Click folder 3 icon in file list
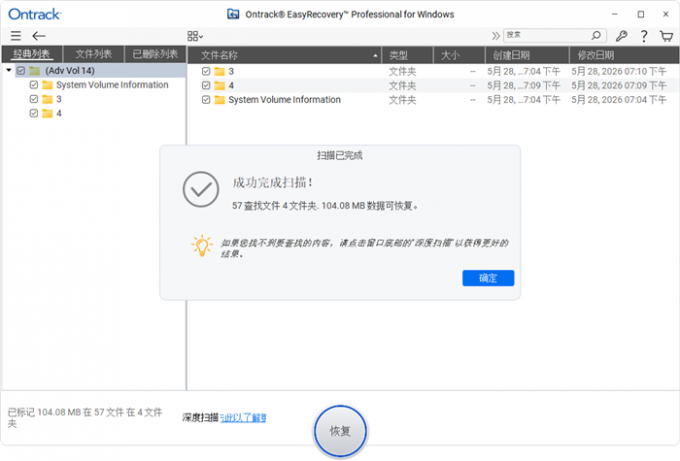Image resolution: width=680 pixels, height=461 pixels. coord(220,71)
